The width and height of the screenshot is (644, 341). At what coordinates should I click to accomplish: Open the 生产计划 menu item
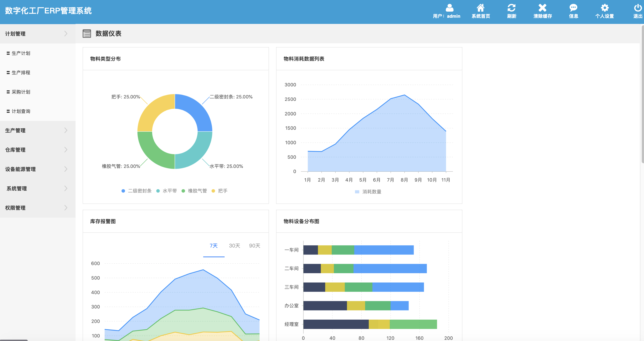38,53
